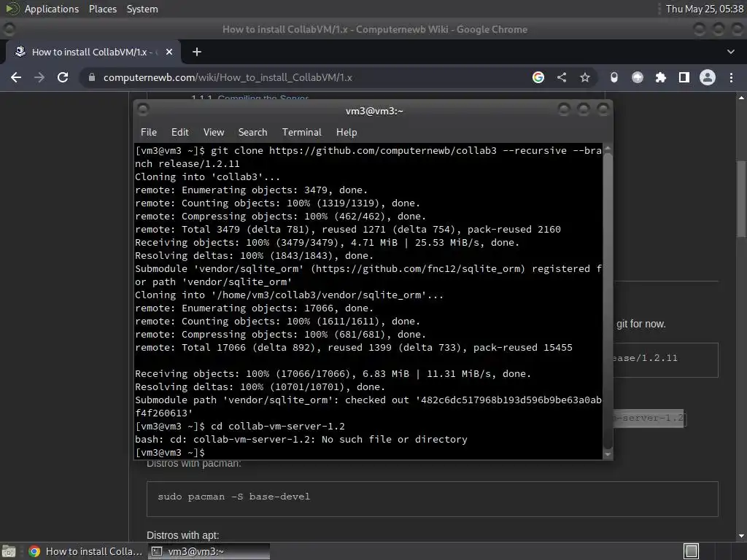Reload the wiki page

tap(63, 77)
